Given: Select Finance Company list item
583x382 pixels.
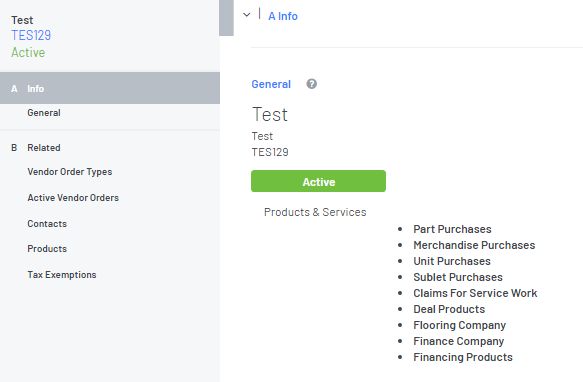Looking at the screenshot, I should (x=459, y=341).
